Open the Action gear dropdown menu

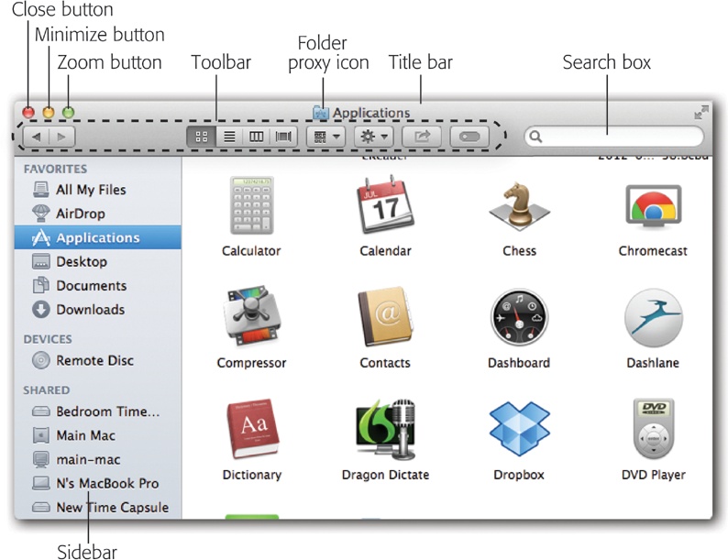pos(374,137)
